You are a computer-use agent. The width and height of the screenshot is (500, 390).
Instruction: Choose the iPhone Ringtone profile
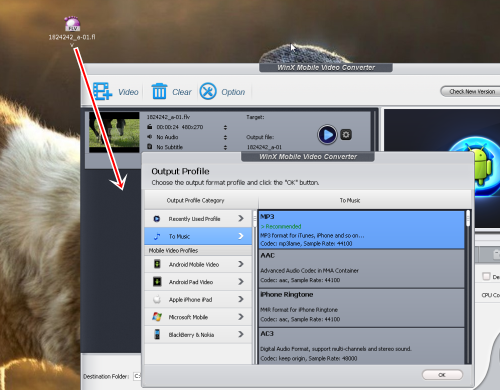click(362, 308)
